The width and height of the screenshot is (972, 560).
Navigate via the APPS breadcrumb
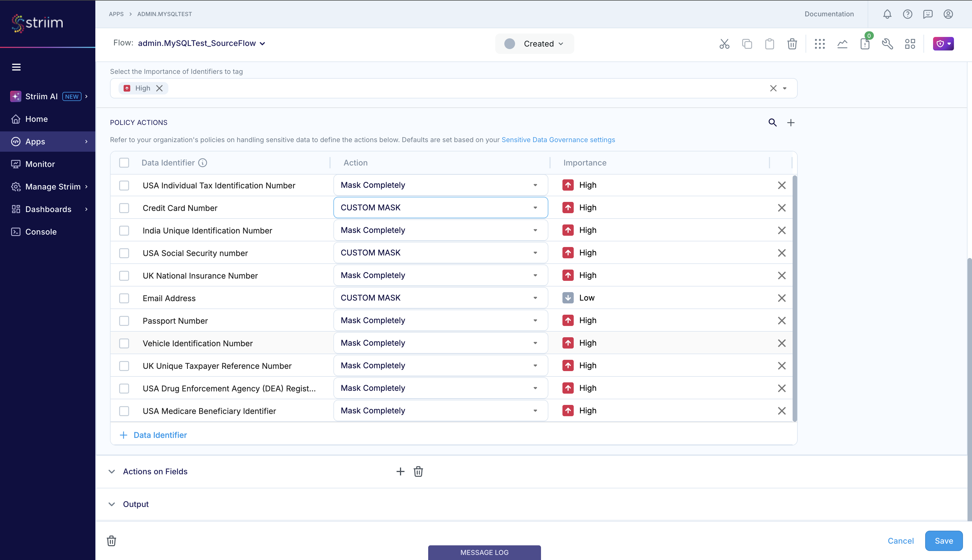(116, 14)
